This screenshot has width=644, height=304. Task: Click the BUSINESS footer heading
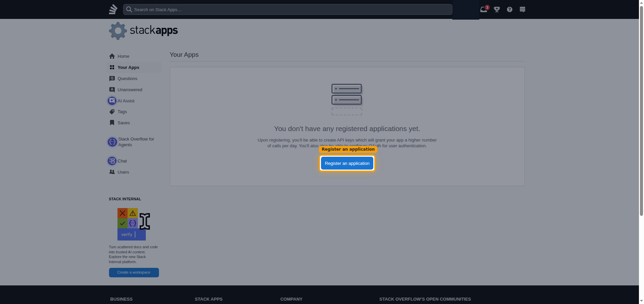pyautogui.click(x=121, y=299)
